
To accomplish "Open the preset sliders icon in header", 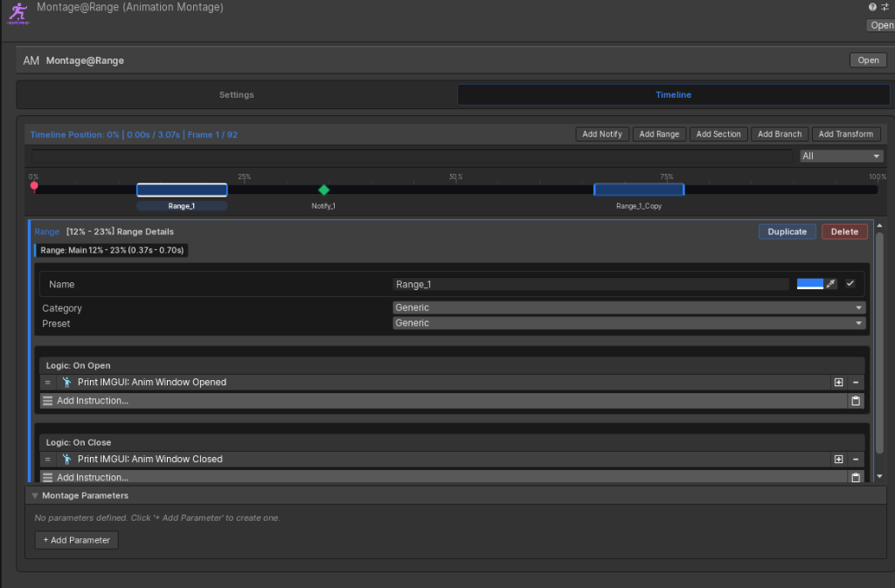I will point(885,7).
